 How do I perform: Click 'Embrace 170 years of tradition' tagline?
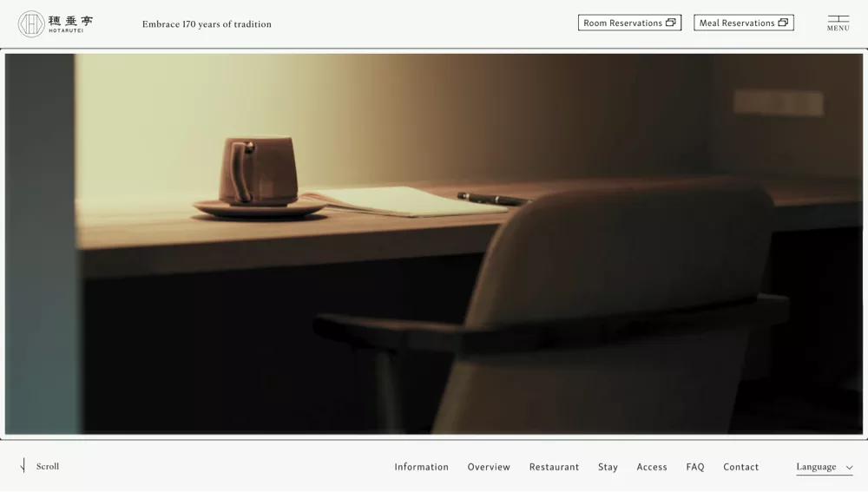[x=207, y=24]
